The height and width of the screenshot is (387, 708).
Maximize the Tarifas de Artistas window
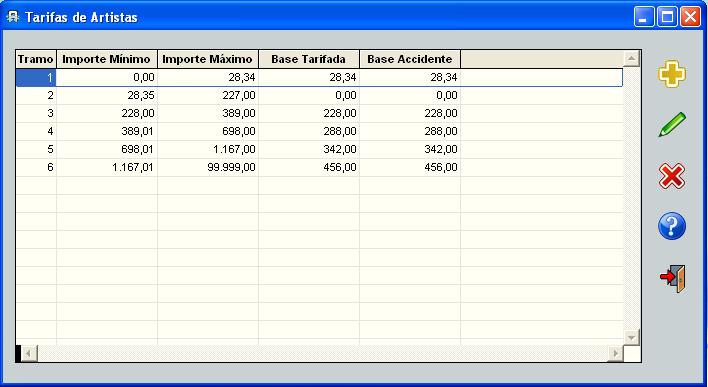coord(667,18)
